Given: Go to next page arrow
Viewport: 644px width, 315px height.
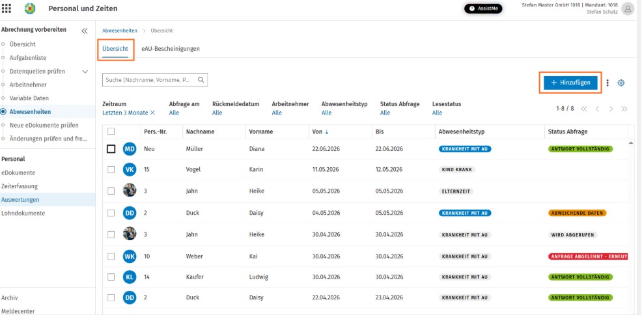Looking at the screenshot, I should pos(611,109).
